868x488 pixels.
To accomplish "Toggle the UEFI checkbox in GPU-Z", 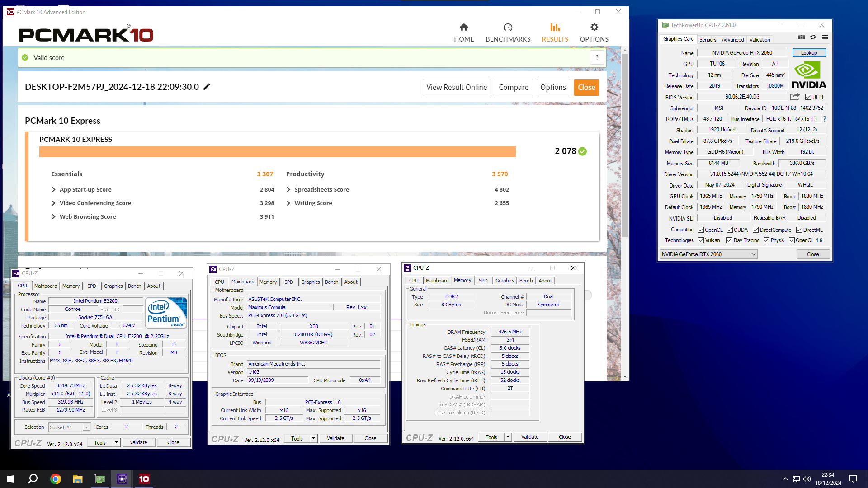I will coord(808,97).
